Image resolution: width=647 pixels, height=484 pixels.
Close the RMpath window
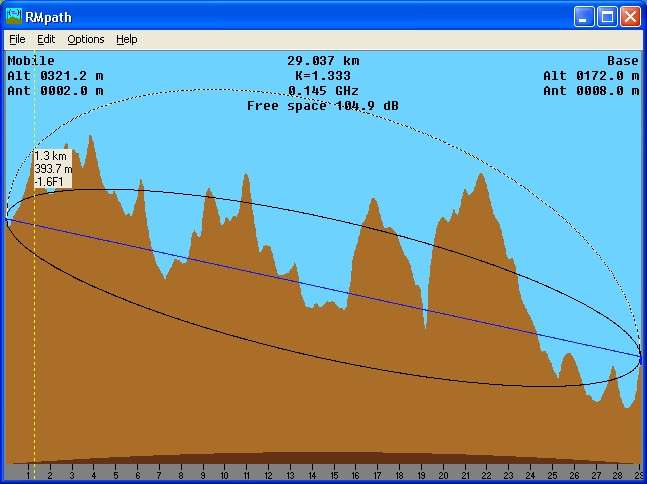pyautogui.click(x=630, y=17)
